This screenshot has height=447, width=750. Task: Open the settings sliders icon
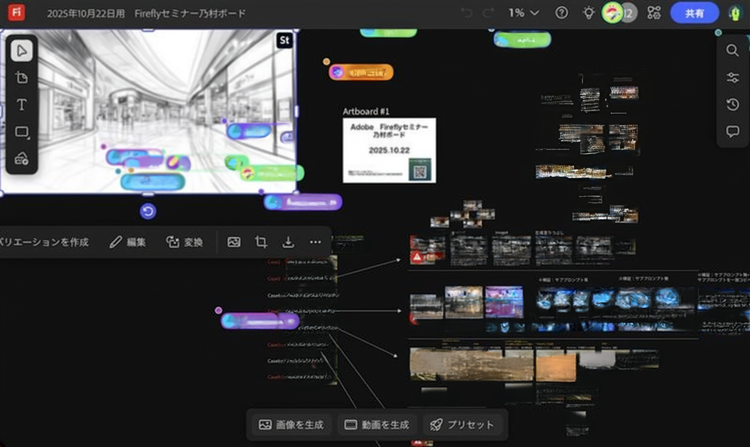point(732,77)
